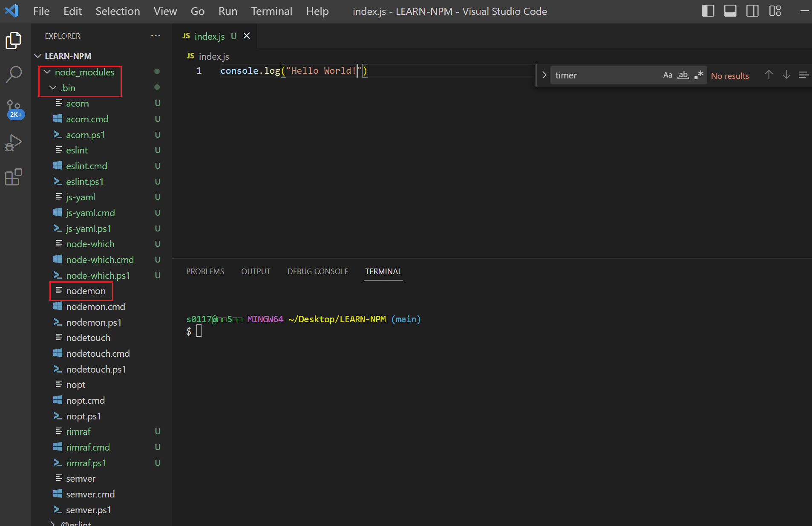Toggle Find in Selection icon

coord(803,75)
